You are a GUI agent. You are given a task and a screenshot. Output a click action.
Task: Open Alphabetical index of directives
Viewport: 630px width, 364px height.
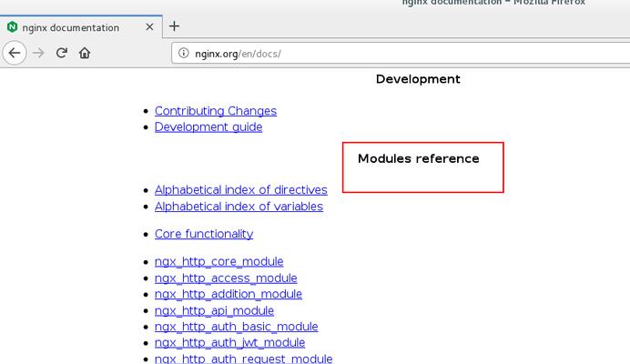(x=241, y=189)
